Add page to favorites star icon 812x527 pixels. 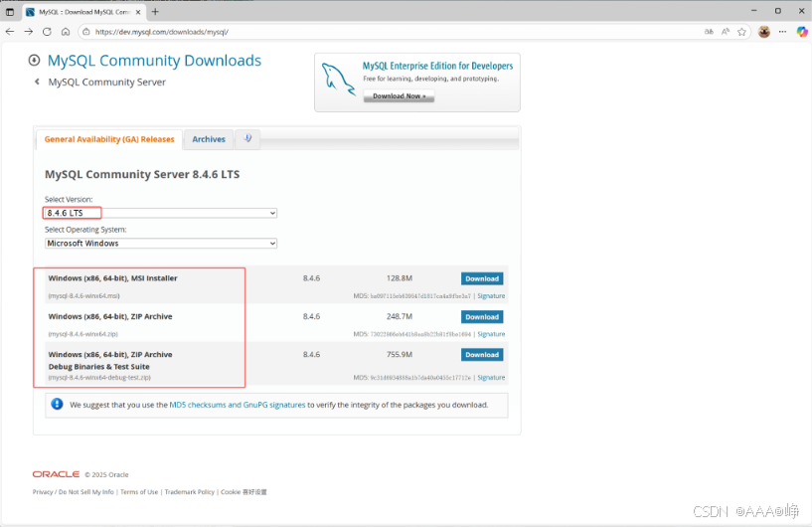(741, 32)
